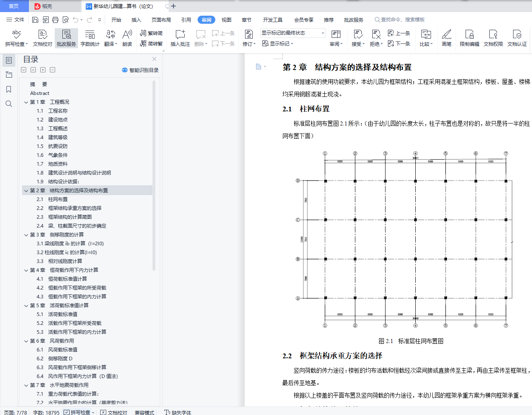532x415 pixels.
Task: Open 文档认证 document certification
Action: click(517, 38)
